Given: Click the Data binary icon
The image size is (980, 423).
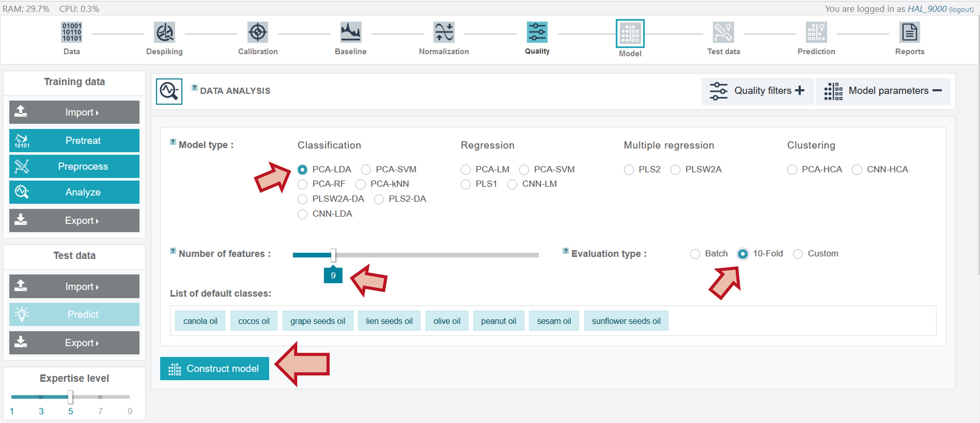Looking at the screenshot, I should tap(71, 32).
